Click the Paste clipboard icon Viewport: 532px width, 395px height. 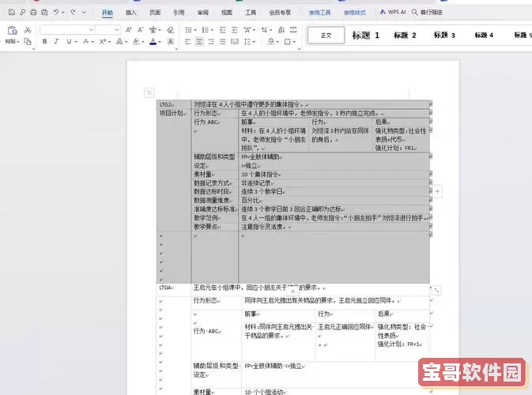click(x=12, y=30)
